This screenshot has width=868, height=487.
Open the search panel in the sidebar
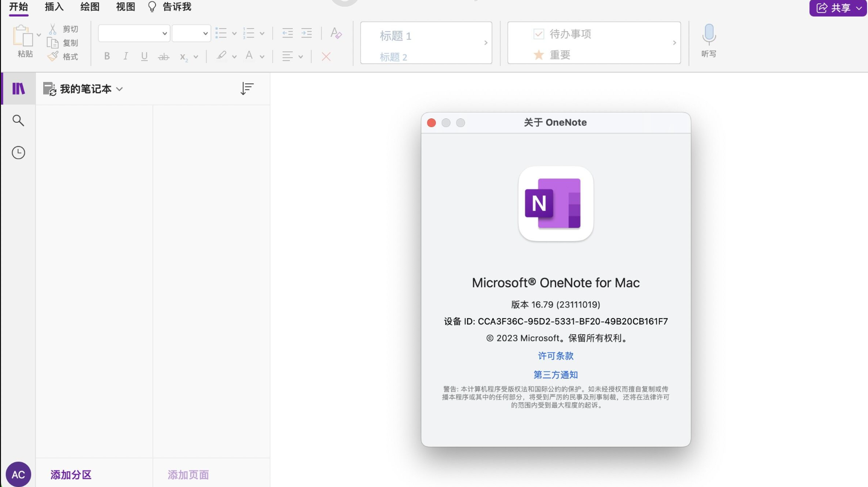(18, 120)
